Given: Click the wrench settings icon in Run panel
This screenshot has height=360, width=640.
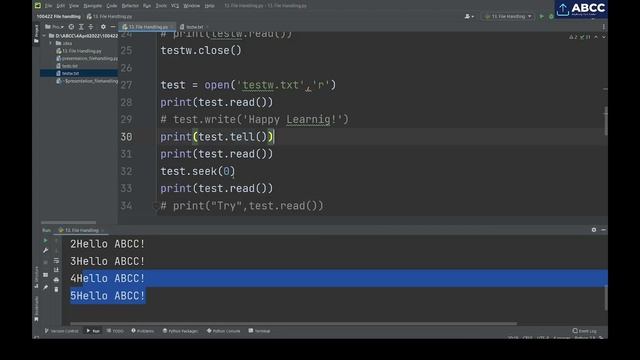Looking at the screenshot, I should 45,250.
